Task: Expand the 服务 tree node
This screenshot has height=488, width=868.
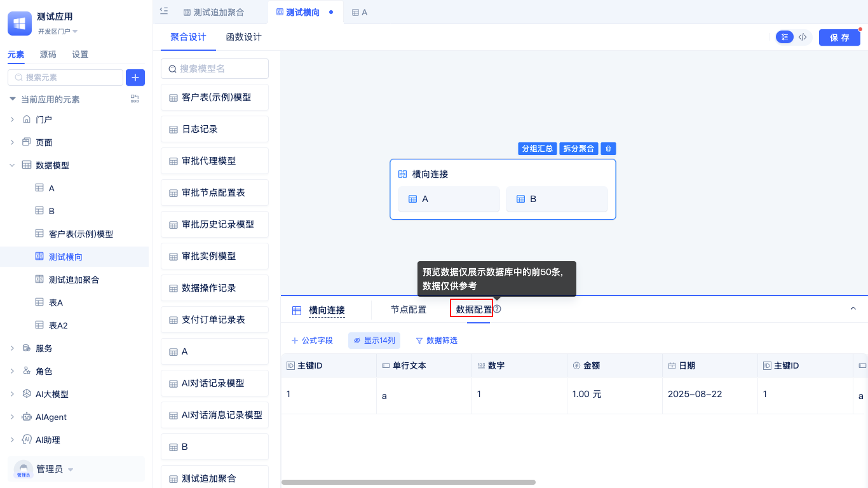Action: pyautogui.click(x=12, y=348)
